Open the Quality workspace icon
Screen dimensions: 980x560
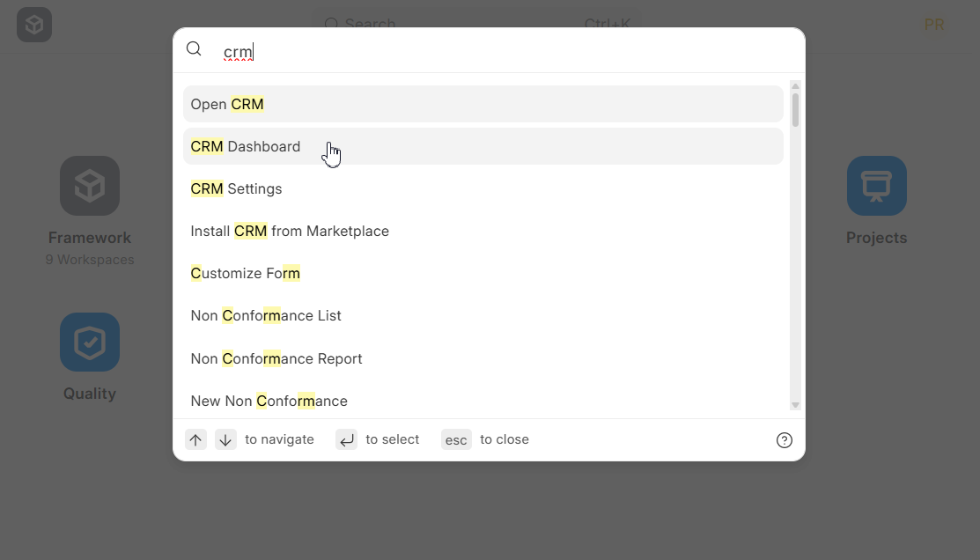pyautogui.click(x=90, y=342)
